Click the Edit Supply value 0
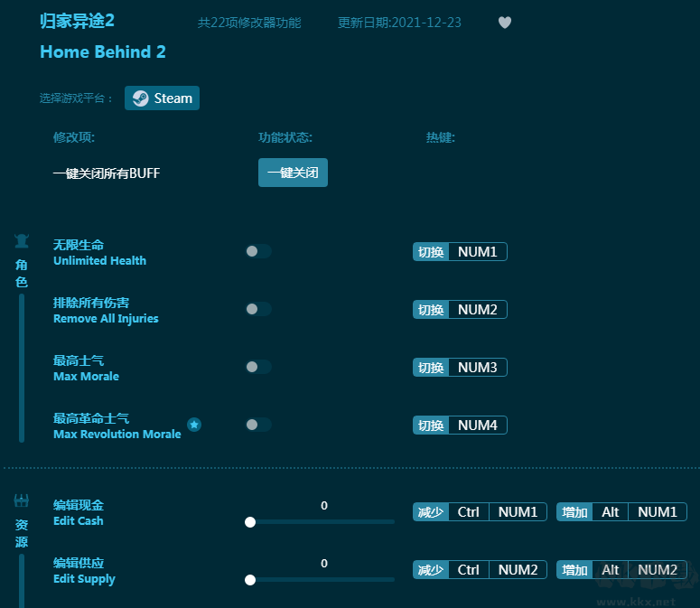Viewport: 700px width, 608px height. tap(324, 564)
